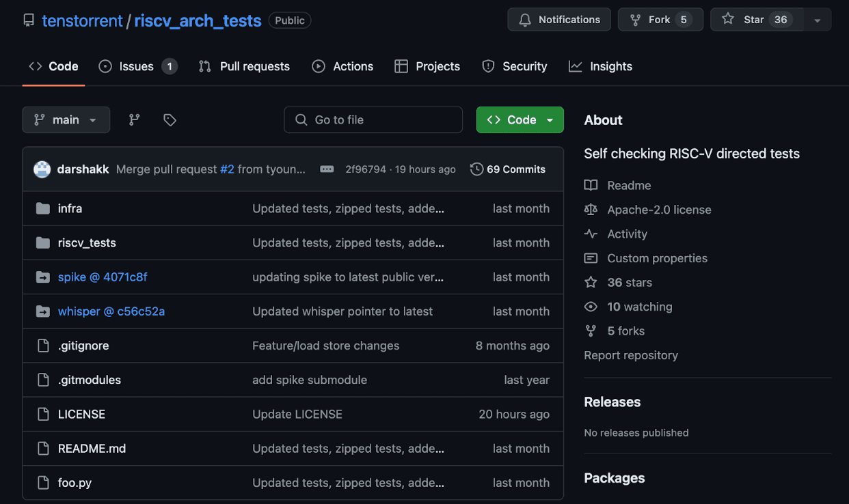Viewport: 849px width, 504px height.
Task: Open the tags icon
Action: pyautogui.click(x=170, y=120)
